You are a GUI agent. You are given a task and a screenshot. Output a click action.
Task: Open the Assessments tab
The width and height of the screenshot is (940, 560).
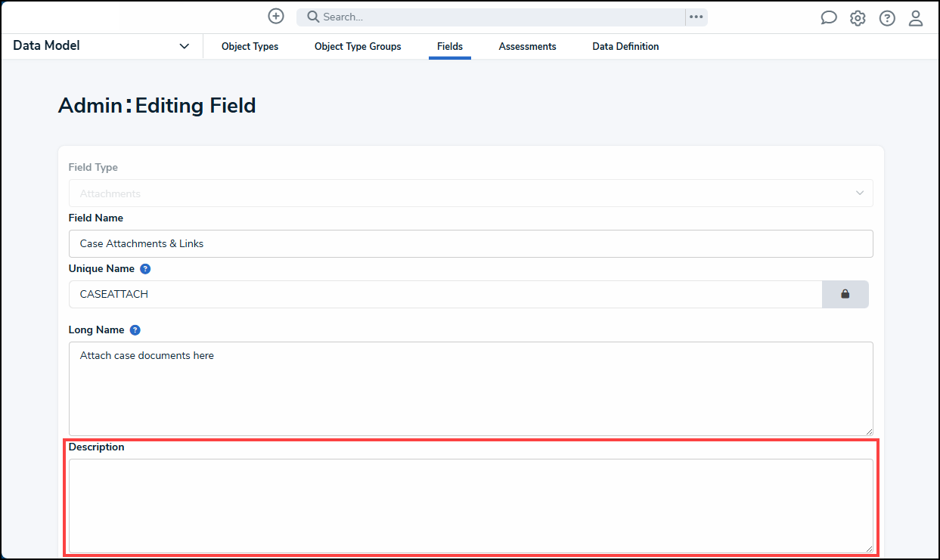(527, 46)
